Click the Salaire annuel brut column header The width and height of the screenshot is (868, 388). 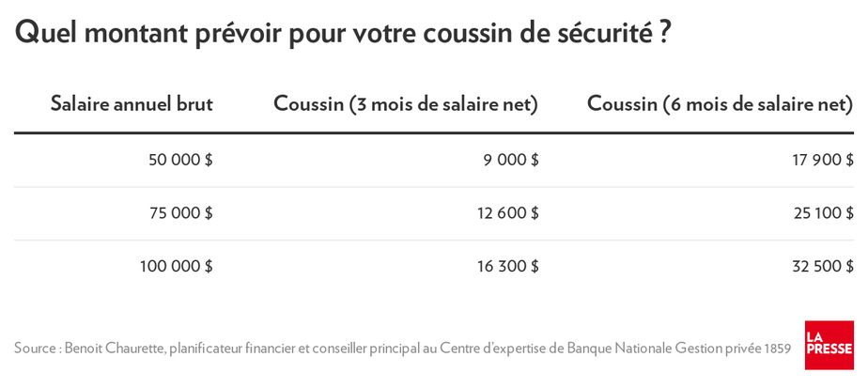coord(132,104)
